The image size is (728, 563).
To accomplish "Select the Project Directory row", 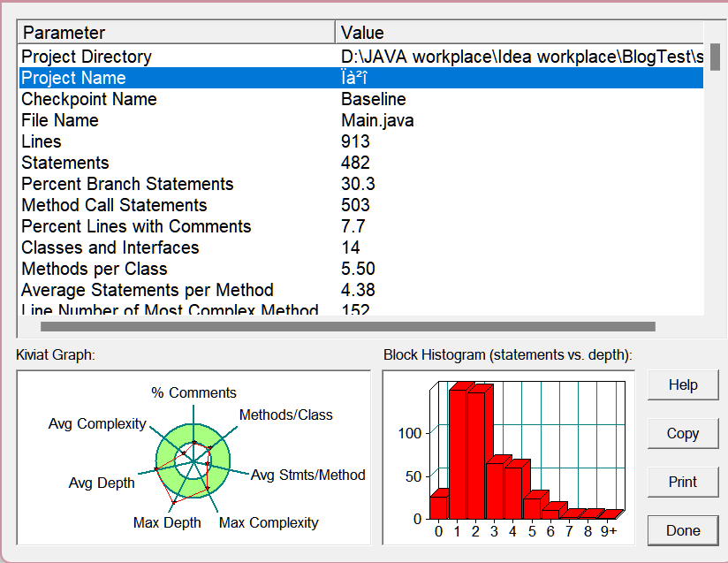I will [361, 57].
